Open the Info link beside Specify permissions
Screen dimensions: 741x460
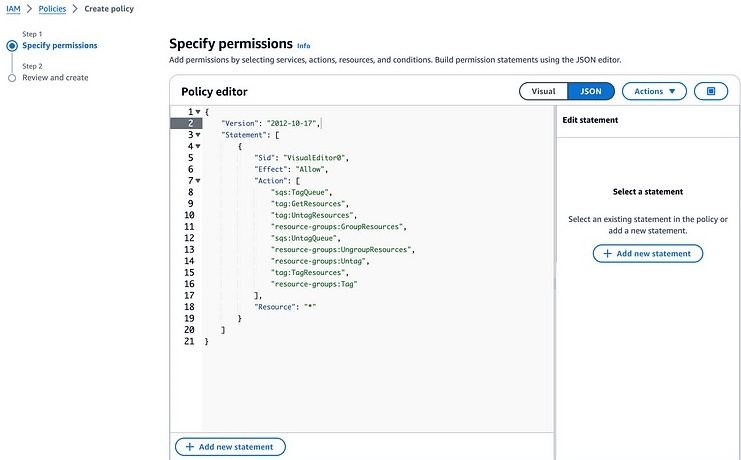coord(304,45)
